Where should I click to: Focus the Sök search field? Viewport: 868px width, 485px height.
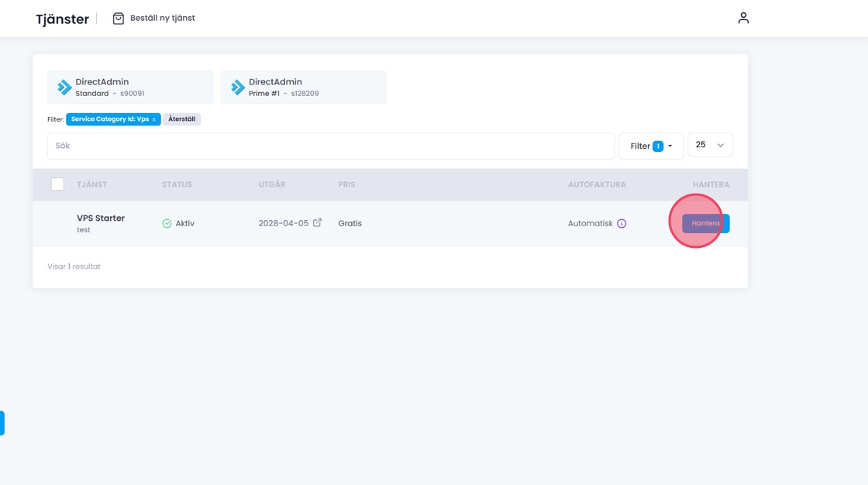[330, 146]
